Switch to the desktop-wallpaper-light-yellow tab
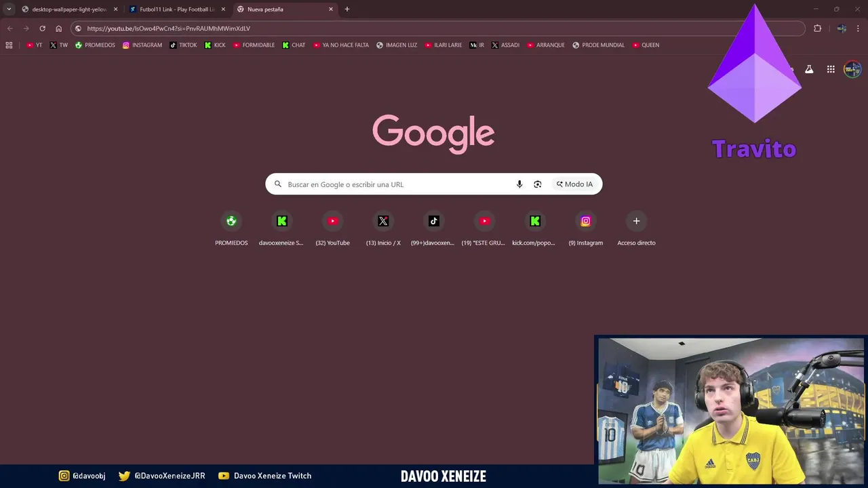The image size is (868, 488). click(x=69, y=9)
